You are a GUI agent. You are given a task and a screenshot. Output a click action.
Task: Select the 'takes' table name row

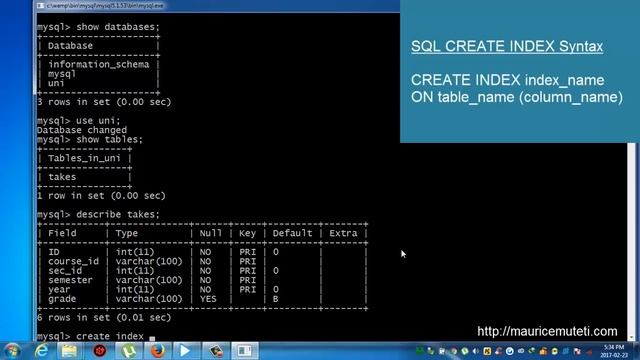tap(62, 177)
